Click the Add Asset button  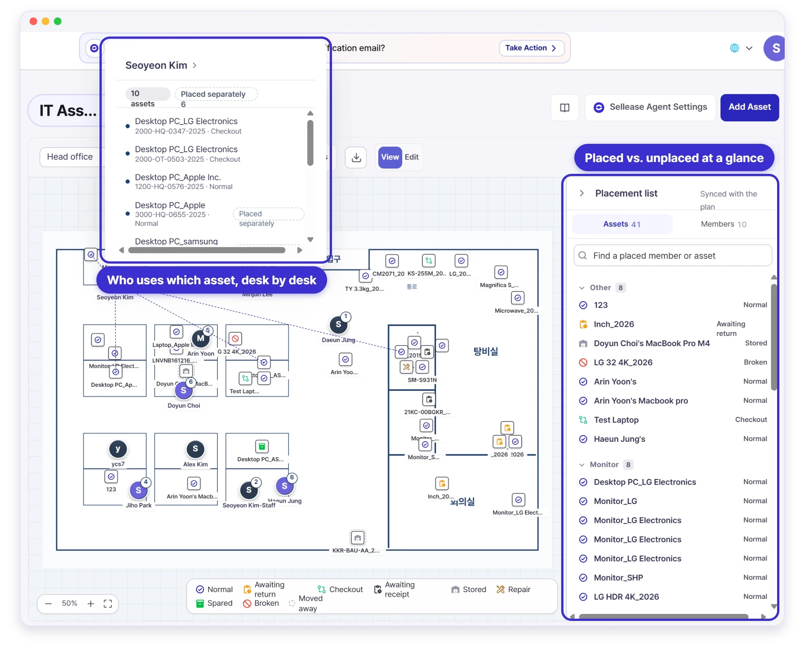tap(749, 107)
